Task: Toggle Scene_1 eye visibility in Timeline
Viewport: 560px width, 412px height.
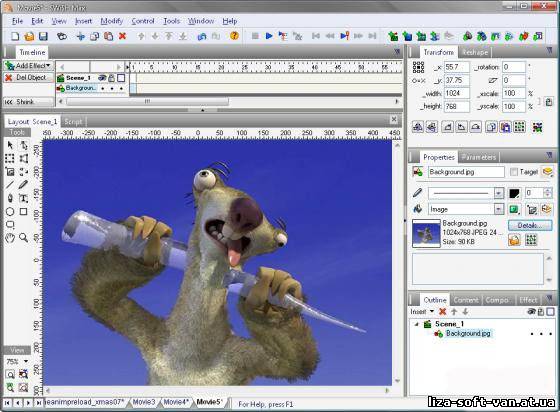Action: point(102,77)
